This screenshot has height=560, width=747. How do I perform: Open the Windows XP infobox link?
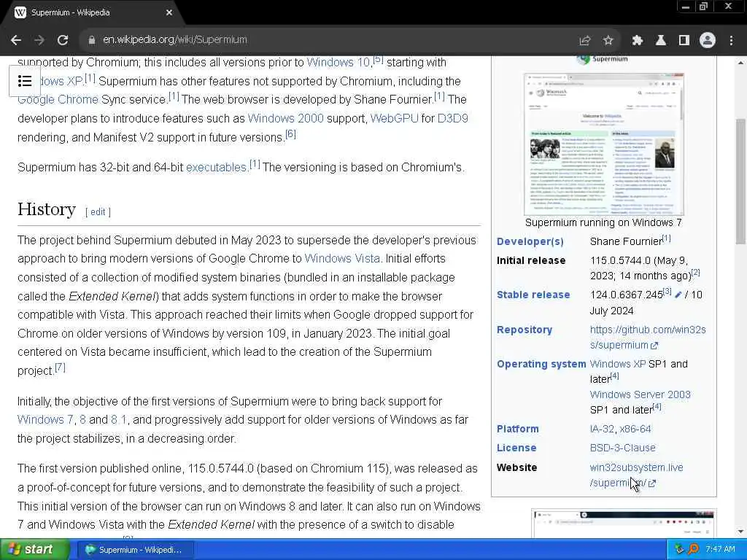click(618, 364)
